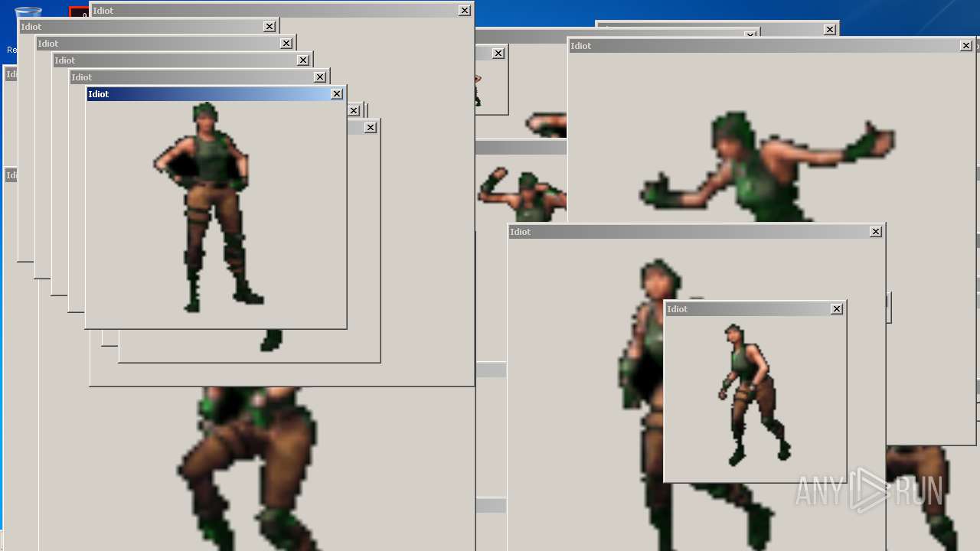Image resolution: width=980 pixels, height=551 pixels.
Task: Close the small Idiot window with walking soldier
Action: coord(837,309)
